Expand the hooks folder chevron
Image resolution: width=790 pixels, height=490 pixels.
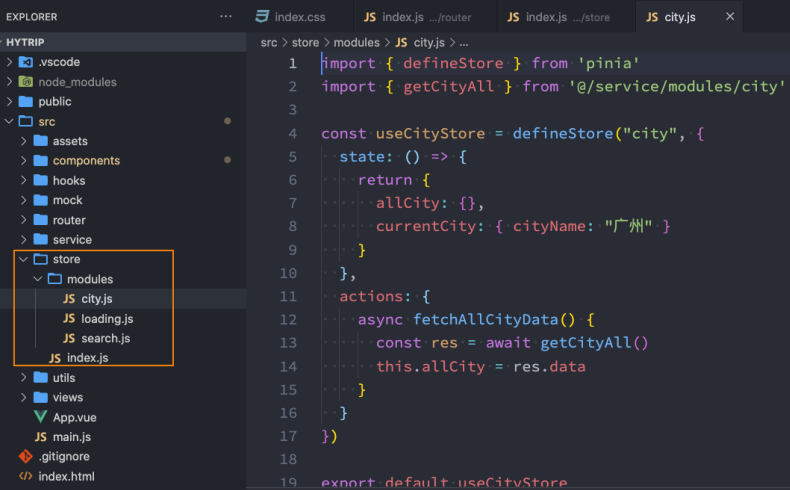coord(24,180)
